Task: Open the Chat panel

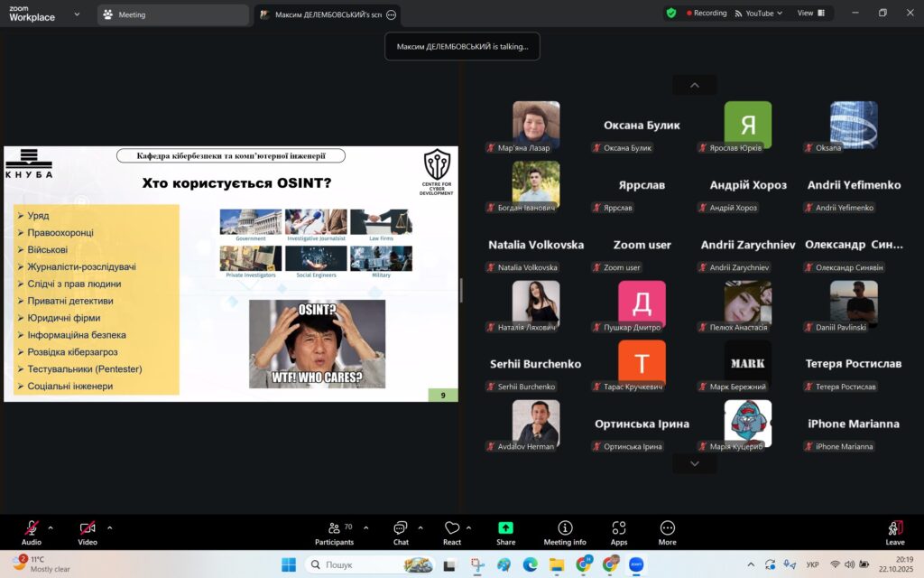Action: click(x=401, y=532)
